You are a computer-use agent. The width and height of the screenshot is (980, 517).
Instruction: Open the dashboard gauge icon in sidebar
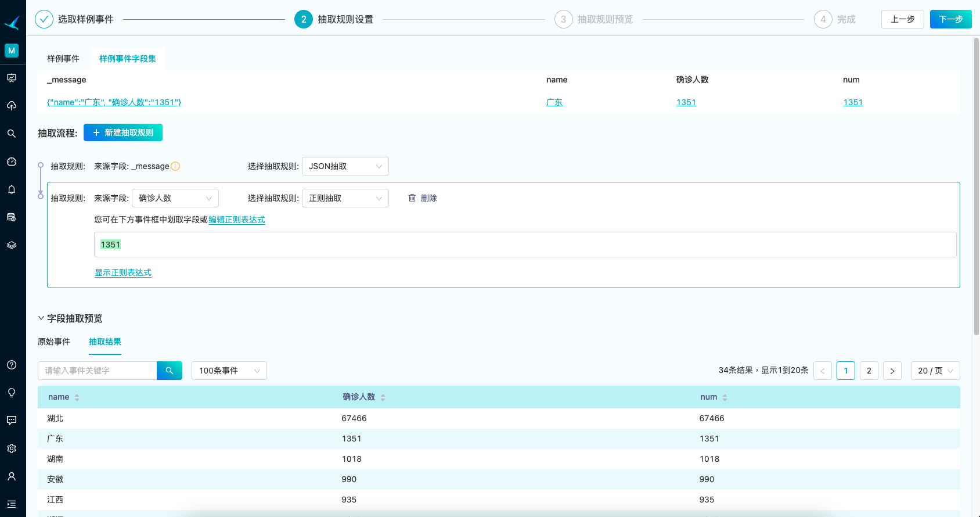coord(12,161)
